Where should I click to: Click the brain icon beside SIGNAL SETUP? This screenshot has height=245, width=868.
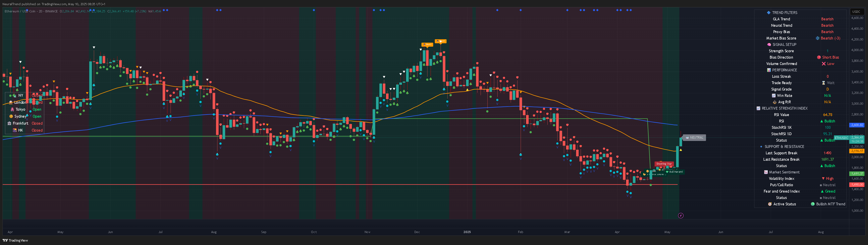(769, 44)
